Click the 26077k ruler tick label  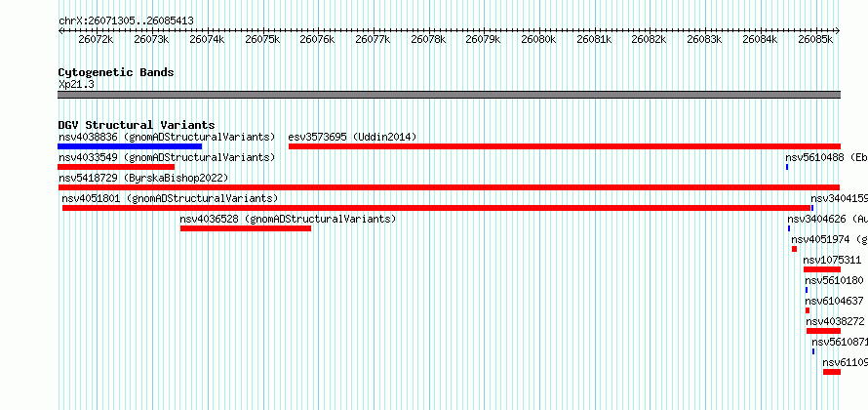373,39
